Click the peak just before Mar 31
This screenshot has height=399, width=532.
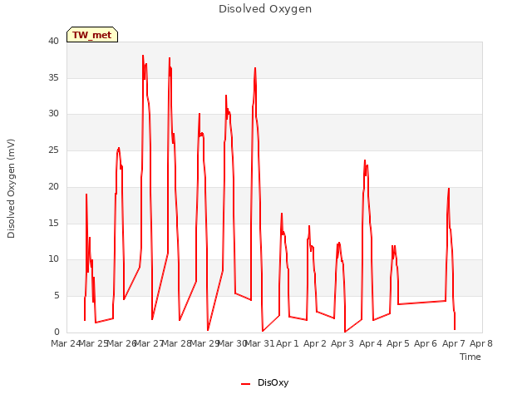click(255, 68)
